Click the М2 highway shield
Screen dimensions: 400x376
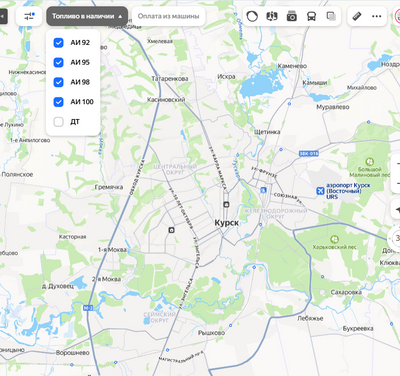[89, 308]
